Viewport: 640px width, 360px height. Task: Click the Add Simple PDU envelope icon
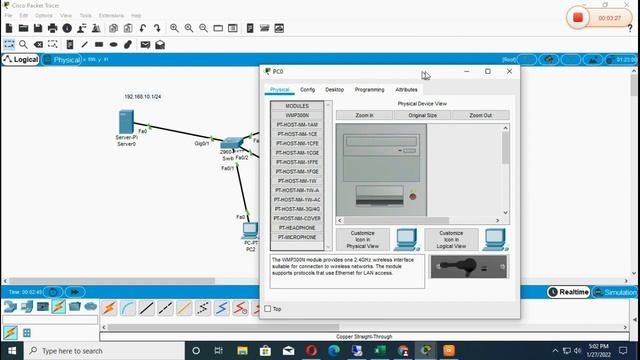tap(145, 44)
